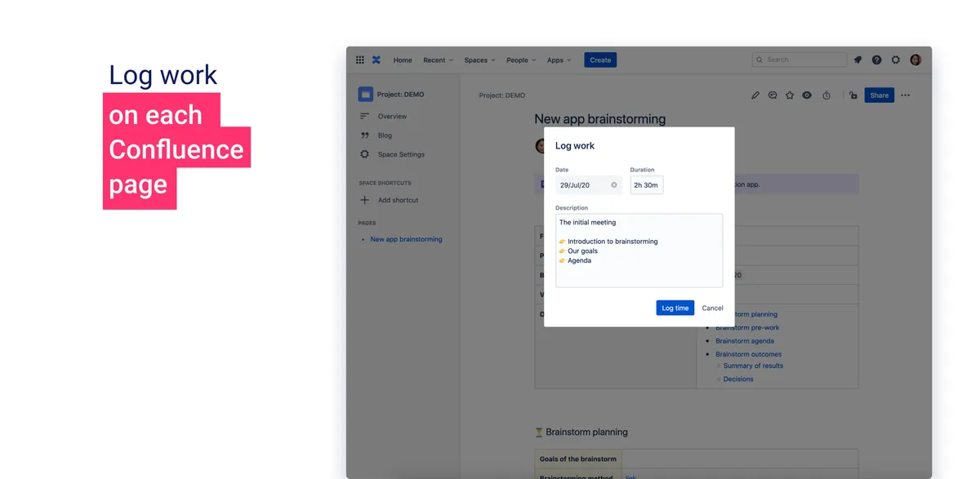980x479 pixels.
Task: Click the Date field showing 29/Jul/20
Action: tap(588, 185)
